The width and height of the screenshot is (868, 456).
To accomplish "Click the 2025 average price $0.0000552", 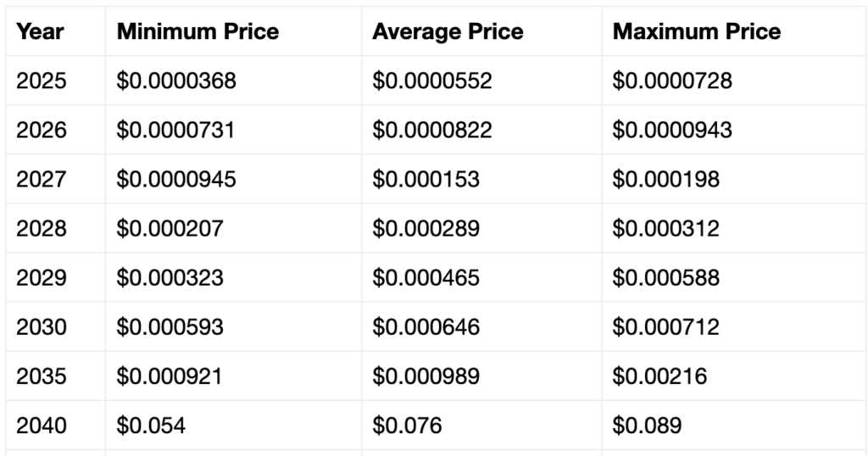I will coord(431,81).
